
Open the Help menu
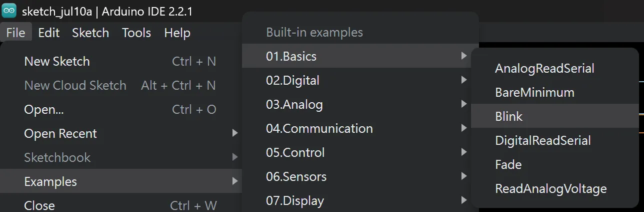click(177, 33)
